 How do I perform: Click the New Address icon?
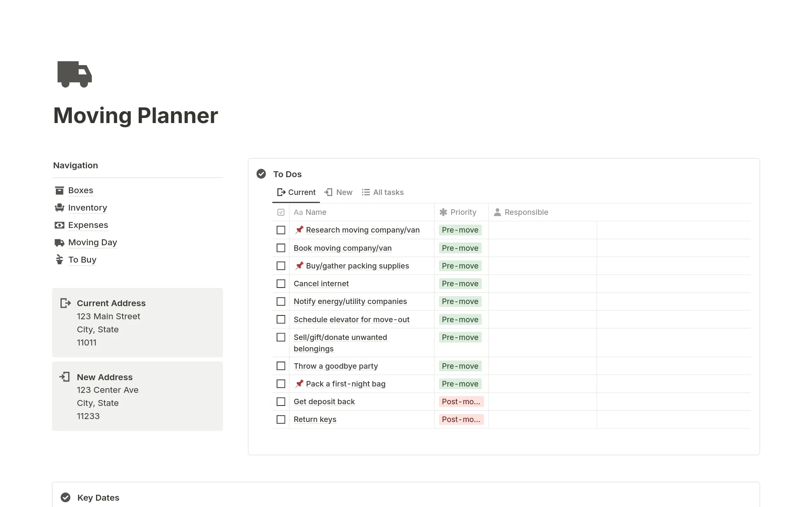65,376
